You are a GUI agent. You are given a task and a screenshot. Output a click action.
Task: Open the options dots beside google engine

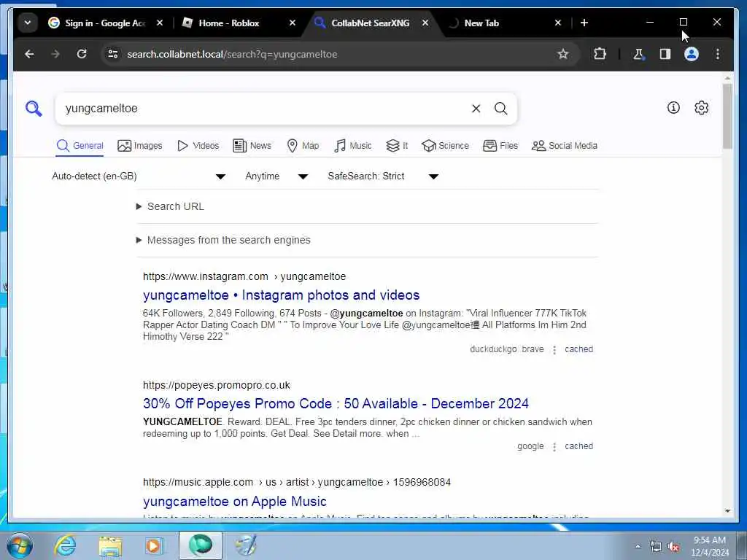click(x=554, y=447)
